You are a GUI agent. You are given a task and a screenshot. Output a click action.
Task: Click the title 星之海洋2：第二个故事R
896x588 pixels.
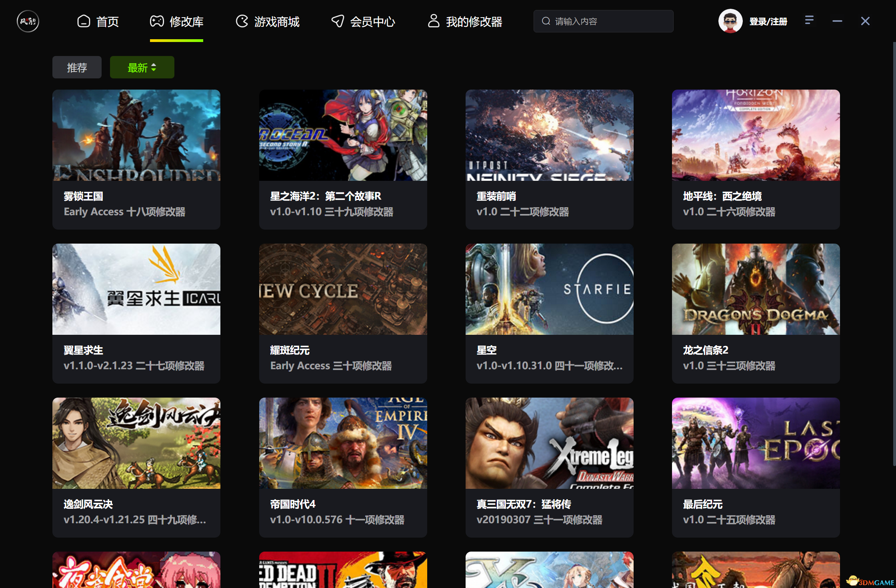(x=326, y=196)
